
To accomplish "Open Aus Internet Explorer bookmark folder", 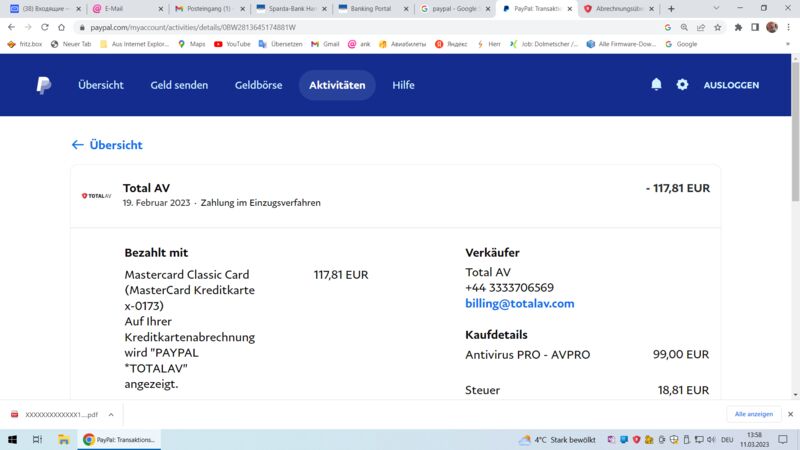I will pyautogui.click(x=134, y=44).
